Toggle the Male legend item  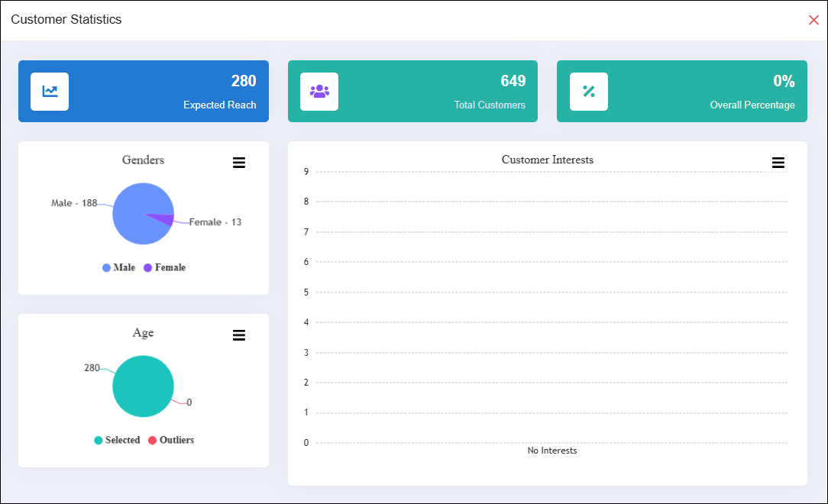119,268
